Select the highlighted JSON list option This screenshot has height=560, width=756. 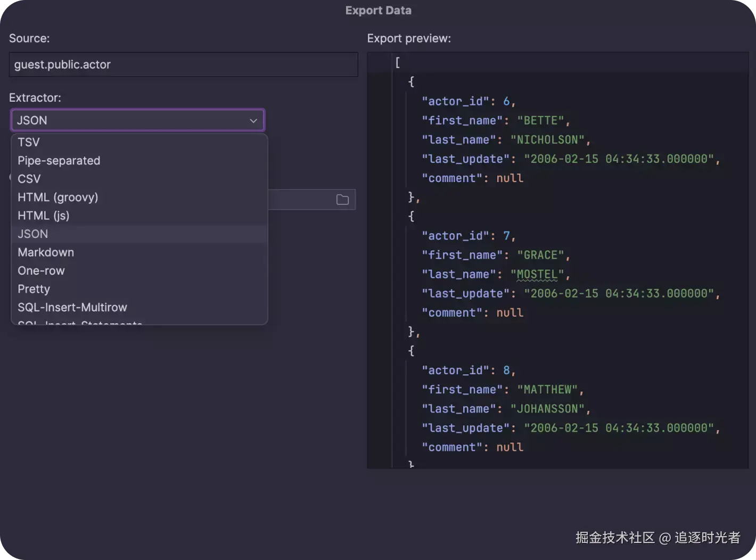pos(33,234)
